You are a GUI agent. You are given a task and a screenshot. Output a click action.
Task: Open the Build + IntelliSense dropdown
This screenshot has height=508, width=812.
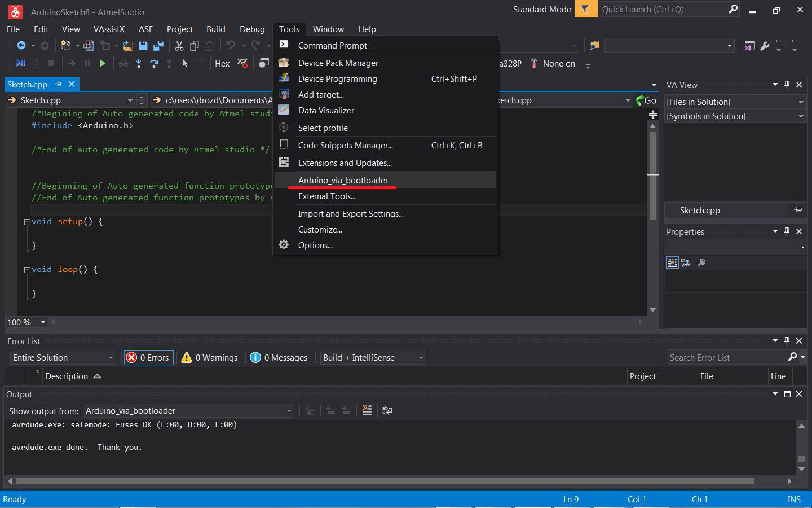[373, 358]
